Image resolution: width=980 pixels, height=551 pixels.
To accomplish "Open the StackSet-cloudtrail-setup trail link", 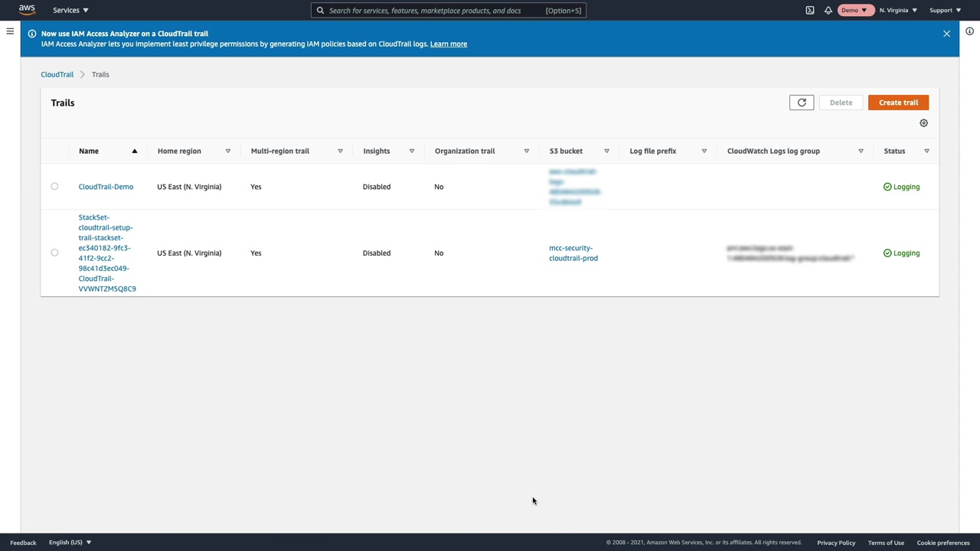I will [x=107, y=253].
